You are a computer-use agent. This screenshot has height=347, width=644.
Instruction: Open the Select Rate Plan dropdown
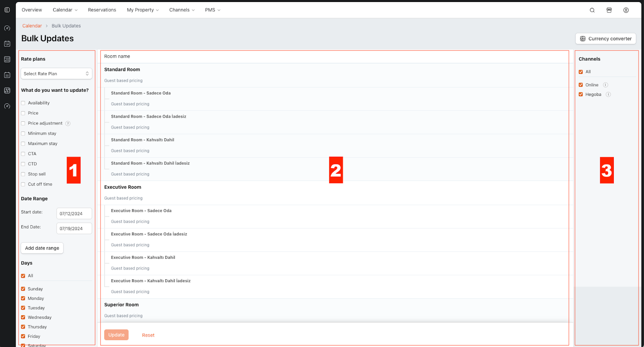point(56,74)
